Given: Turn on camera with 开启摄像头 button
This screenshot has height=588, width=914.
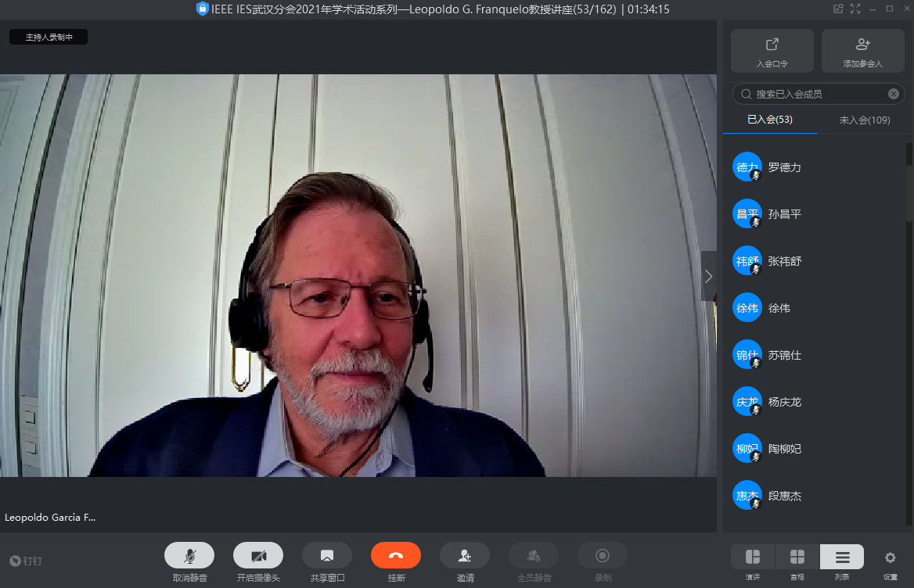Looking at the screenshot, I should click(x=258, y=555).
